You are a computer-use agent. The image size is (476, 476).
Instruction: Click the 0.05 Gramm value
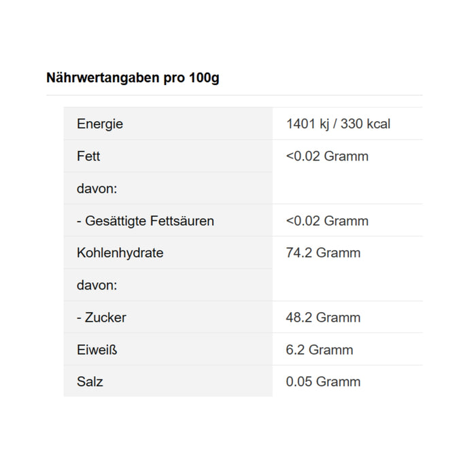pyautogui.click(x=323, y=381)
